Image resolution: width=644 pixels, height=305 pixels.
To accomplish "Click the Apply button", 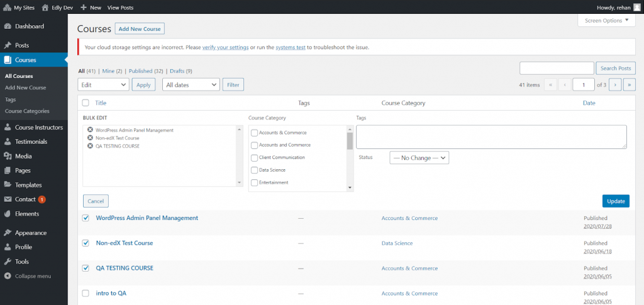I will tap(143, 84).
